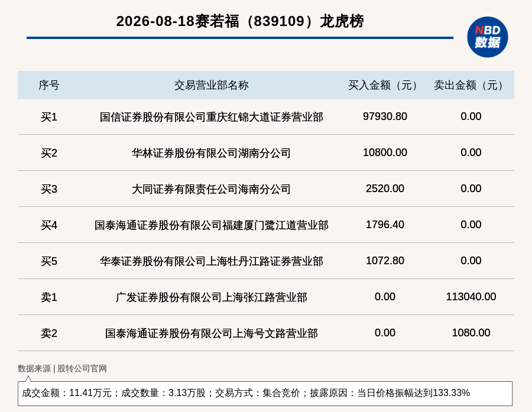
Task: Select 华林证券股份有限公司湖南分公司
Action: (212, 153)
